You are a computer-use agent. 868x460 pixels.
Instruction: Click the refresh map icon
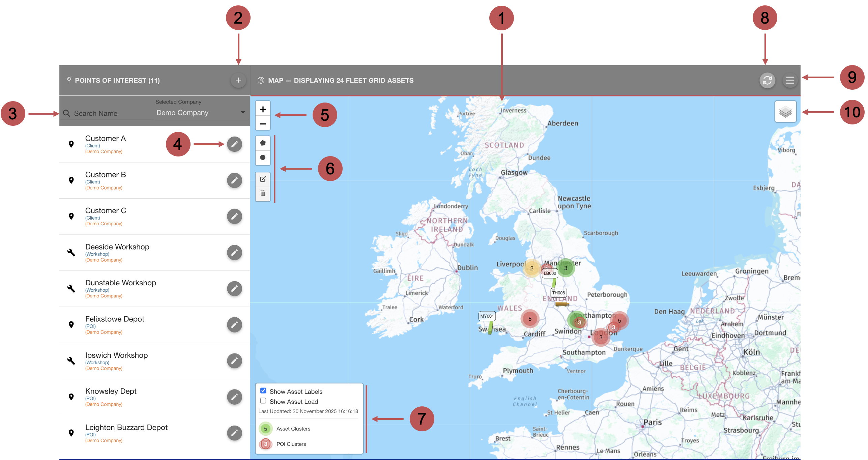coord(767,80)
